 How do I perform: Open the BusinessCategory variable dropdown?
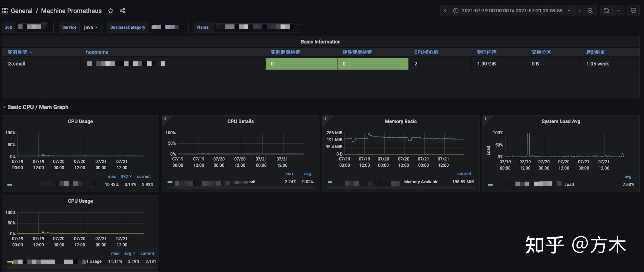169,27
